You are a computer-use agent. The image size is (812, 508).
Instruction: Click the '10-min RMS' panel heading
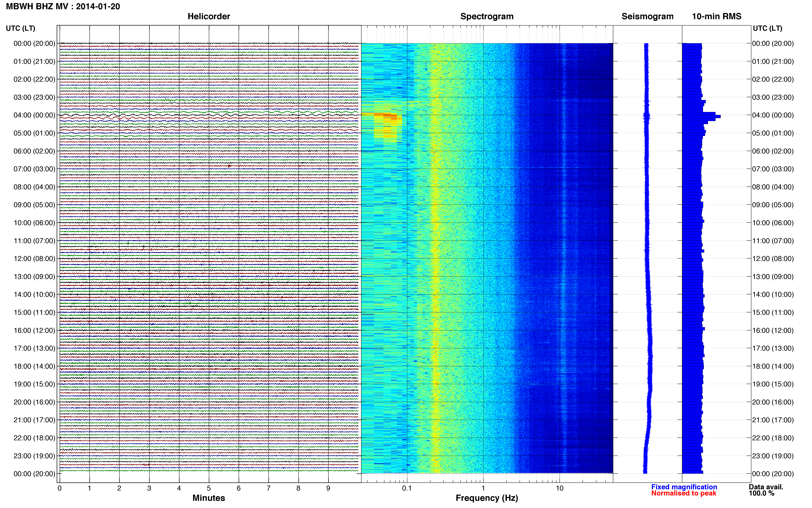point(717,16)
